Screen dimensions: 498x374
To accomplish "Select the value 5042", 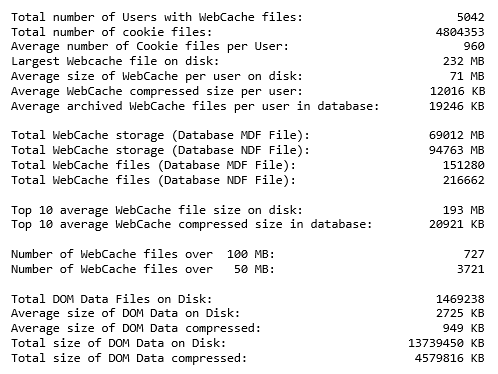I will pyautogui.click(x=470, y=17).
